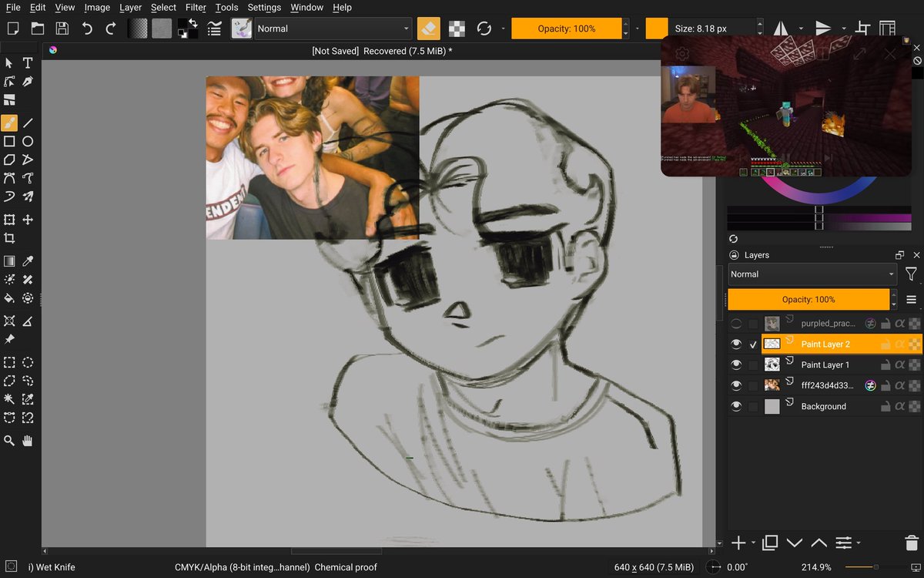Open a file using folder icon
924x578 pixels.
[37, 29]
